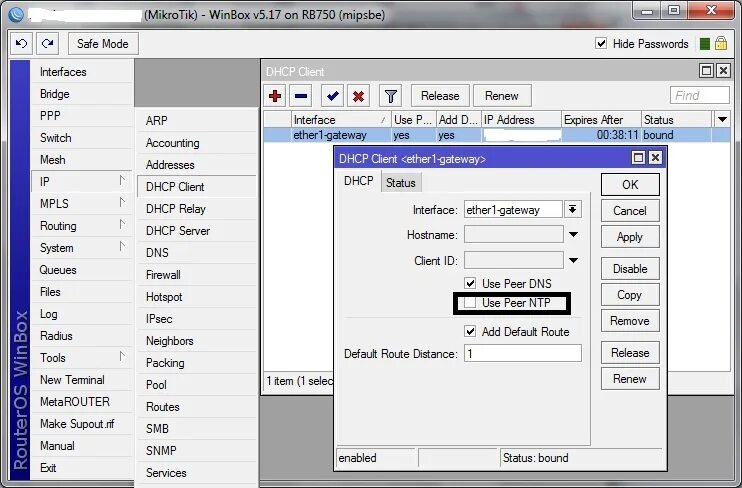
Task: Click Release button in dialog
Action: [630, 353]
